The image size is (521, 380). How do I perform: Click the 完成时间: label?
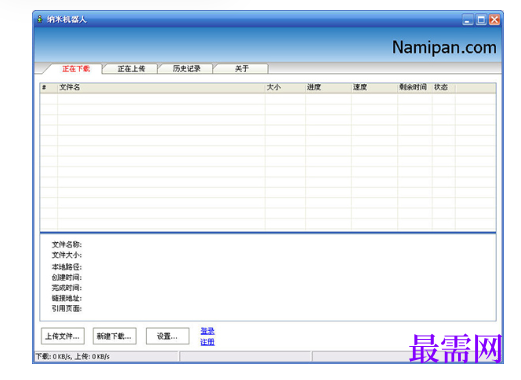click(67, 288)
